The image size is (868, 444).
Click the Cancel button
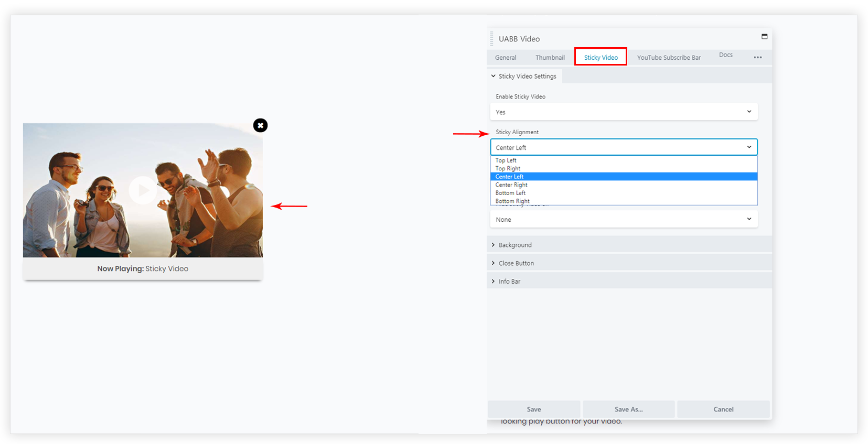coord(723,409)
